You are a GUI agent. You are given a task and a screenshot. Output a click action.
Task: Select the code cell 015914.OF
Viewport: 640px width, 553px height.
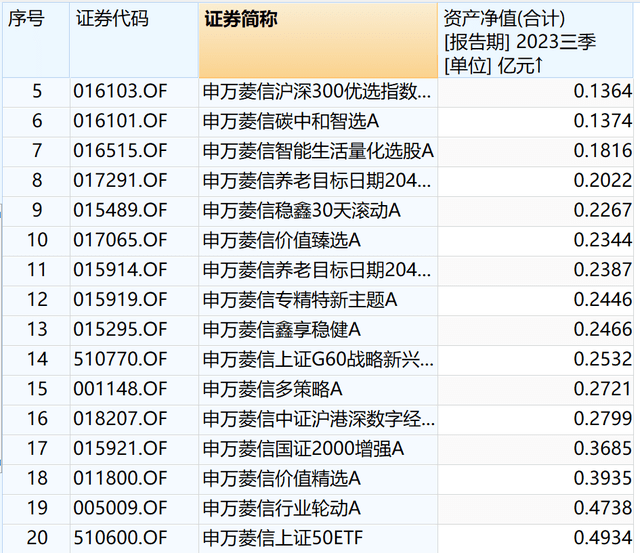pos(119,269)
